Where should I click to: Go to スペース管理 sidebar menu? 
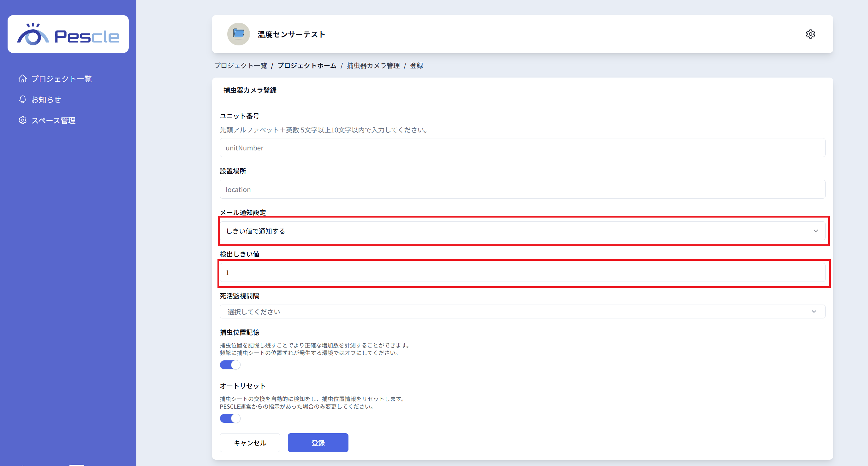pyautogui.click(x=53, y=120)
